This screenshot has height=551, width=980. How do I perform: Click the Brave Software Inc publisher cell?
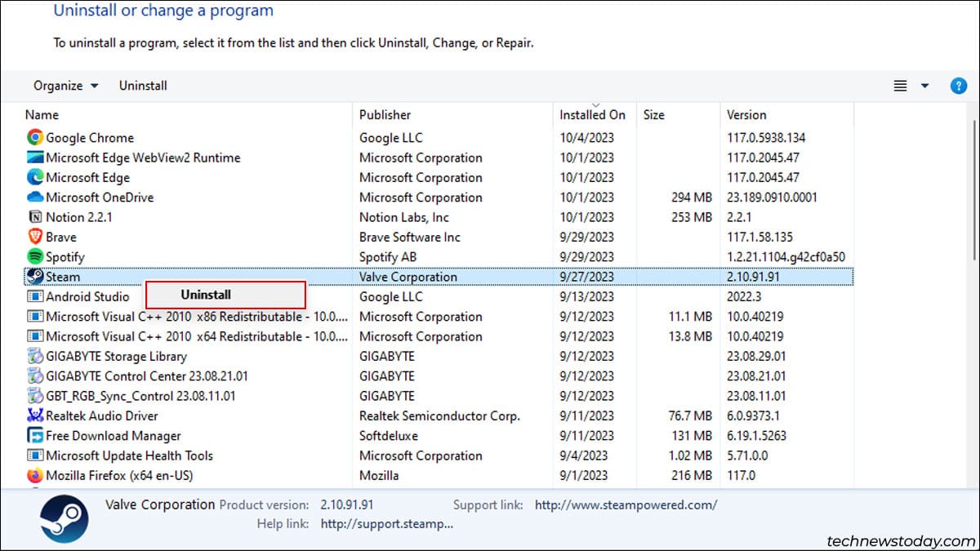[x=410, y=237]
